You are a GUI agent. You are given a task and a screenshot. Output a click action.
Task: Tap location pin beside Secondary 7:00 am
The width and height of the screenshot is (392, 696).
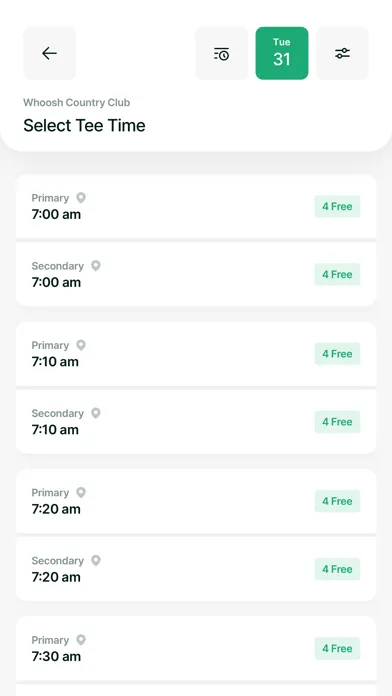(95, 265)
